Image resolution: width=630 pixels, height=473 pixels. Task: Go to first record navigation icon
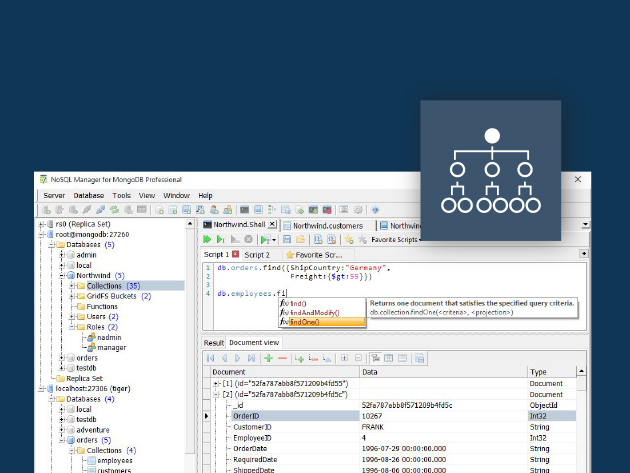211,358
